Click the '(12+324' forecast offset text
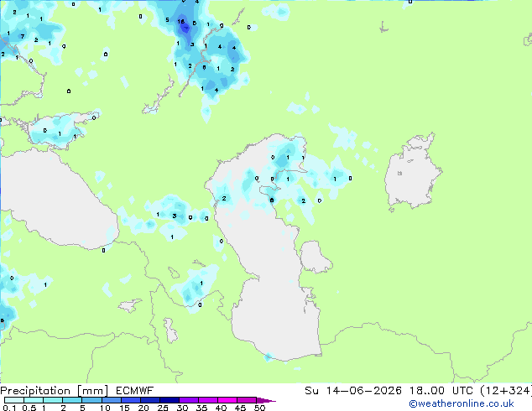 pyautogui.click(x=505, y=391)
